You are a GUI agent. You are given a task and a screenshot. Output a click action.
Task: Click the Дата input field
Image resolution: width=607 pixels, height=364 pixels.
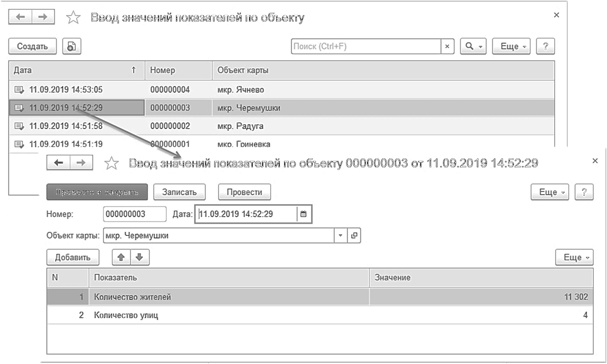[247, 214]
